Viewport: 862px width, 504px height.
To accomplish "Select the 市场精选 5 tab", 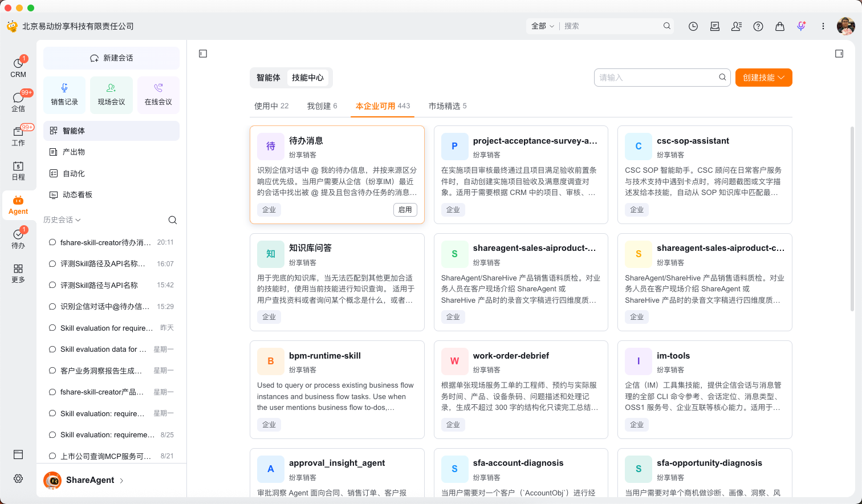I will 448,106.
